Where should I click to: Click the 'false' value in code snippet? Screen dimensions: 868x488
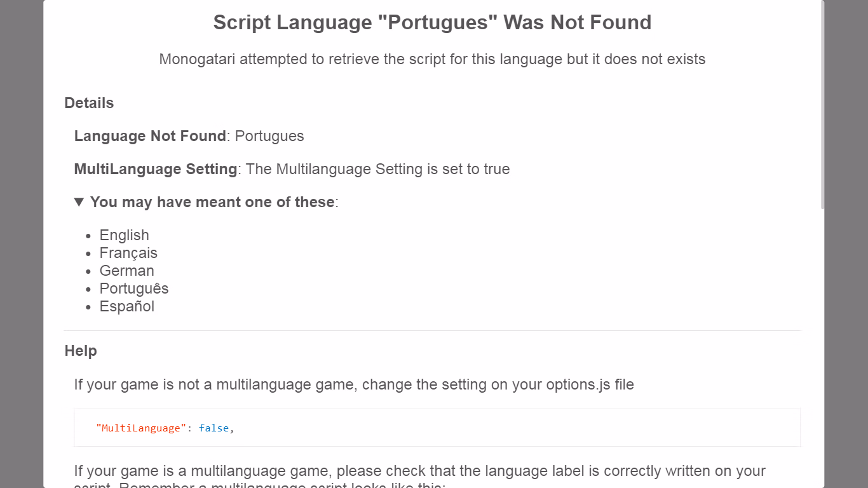[x=214, y=428]
